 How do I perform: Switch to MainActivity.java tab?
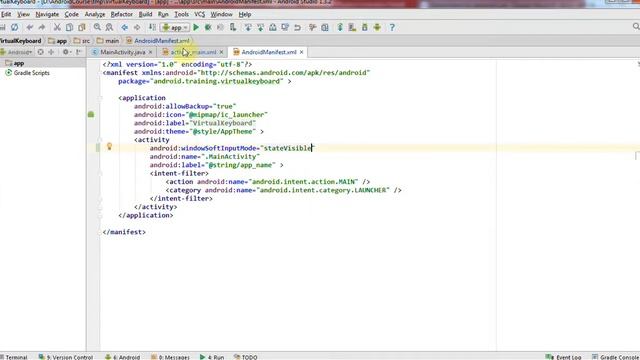click(x=122, y=52)
